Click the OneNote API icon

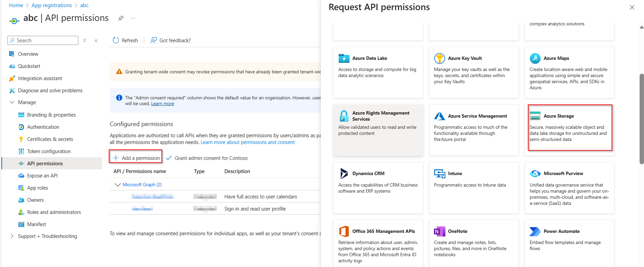click(439, 231)
